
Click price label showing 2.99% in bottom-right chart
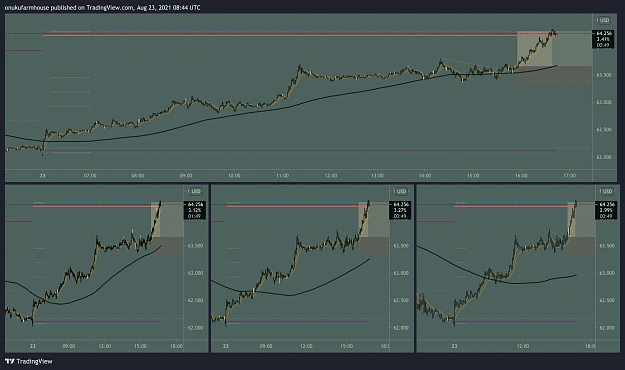(606, 210)
